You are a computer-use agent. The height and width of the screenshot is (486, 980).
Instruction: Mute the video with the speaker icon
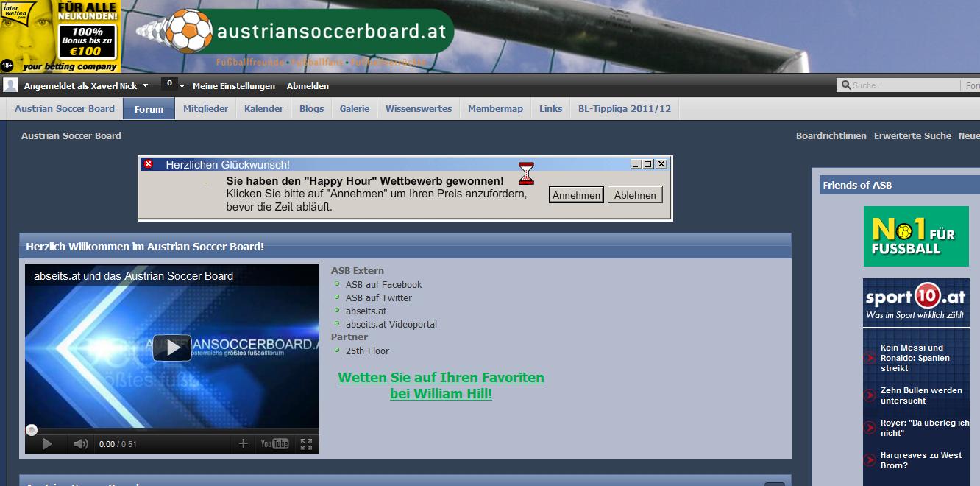tap(81, 444)
